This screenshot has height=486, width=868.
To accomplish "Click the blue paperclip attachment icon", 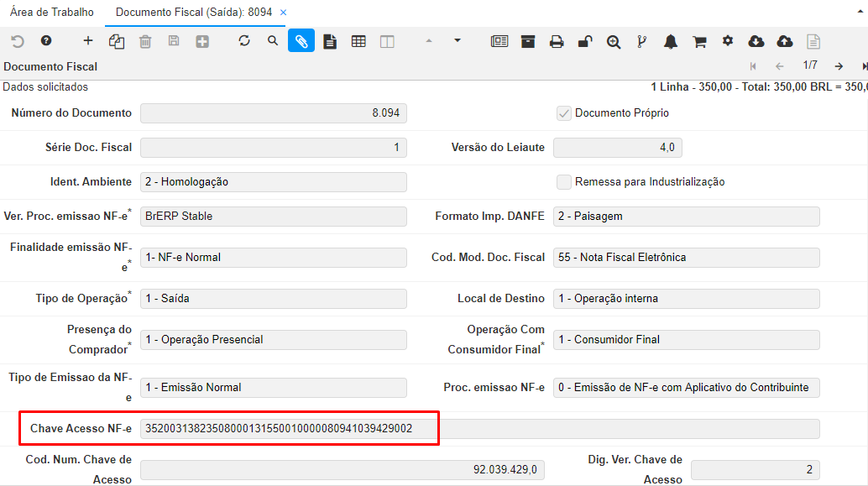I will (x=301, y=41).
